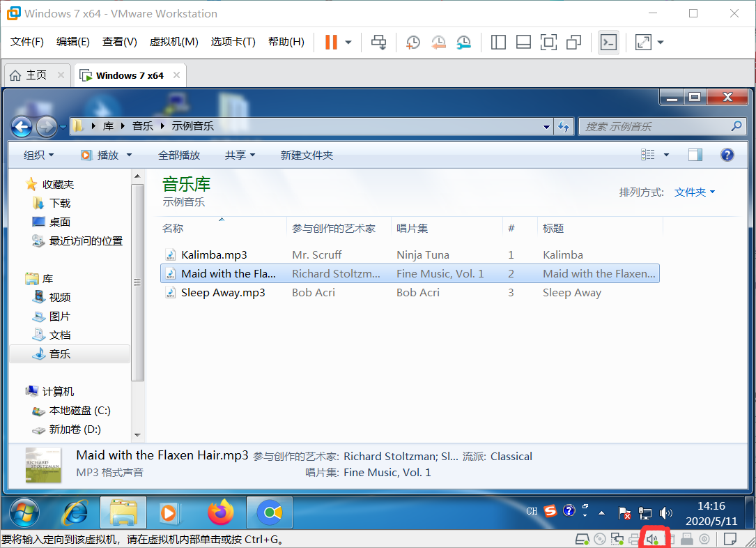Toggle the VMware library sidebar view
The image size is (756, 548).
coord(498,43)
